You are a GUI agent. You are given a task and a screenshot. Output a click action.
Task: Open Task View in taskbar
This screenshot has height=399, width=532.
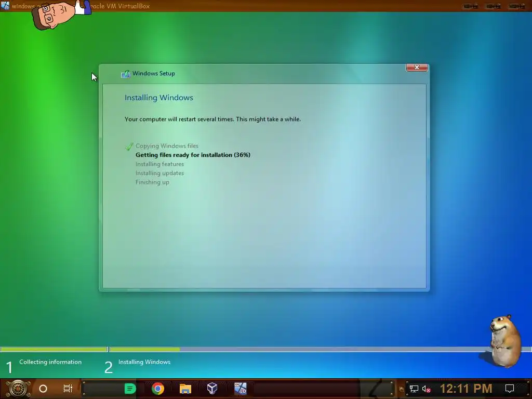click(68, 389)
